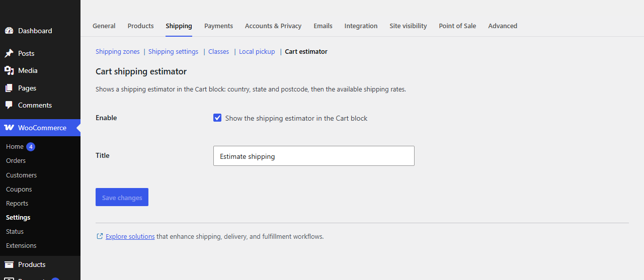Click the Media icon in sidebar

point(9,70)
